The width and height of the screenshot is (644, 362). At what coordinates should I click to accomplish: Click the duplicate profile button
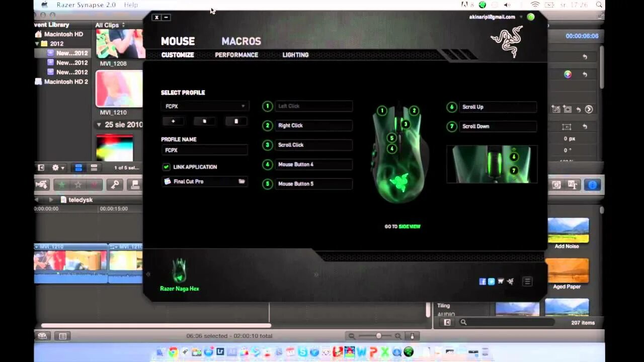point(204,121)
